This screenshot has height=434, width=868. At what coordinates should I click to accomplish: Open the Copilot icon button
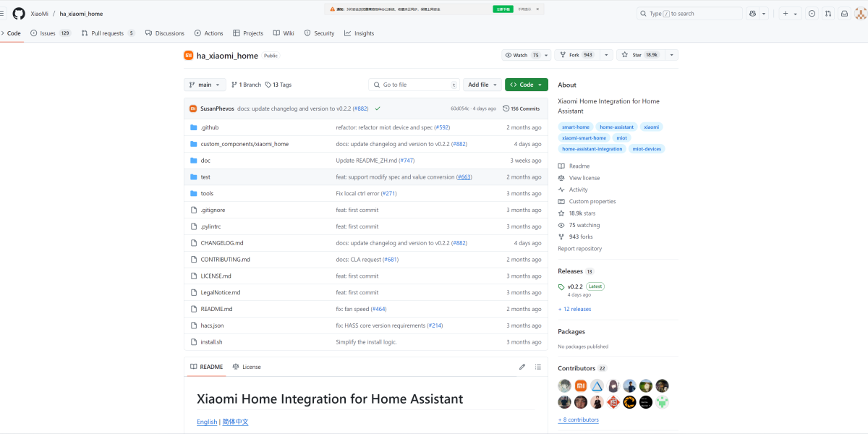tap(753, 14)
